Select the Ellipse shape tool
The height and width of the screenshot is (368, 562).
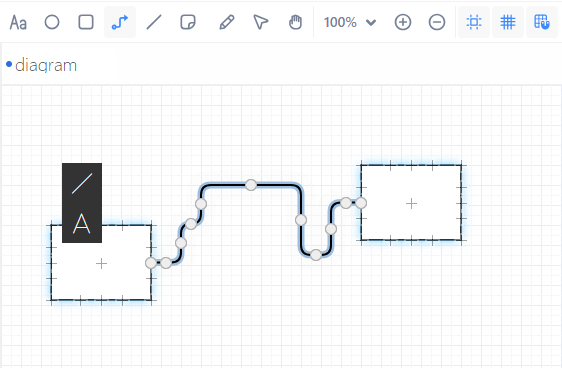[52, 22]
